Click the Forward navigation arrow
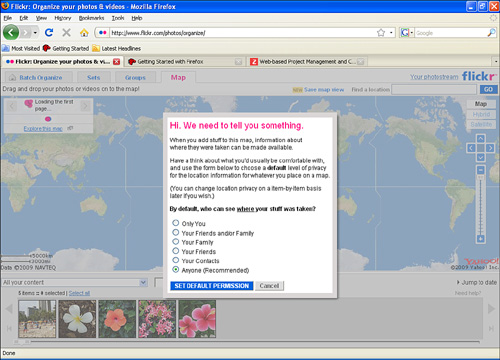Image resolution: width=500 pixels, height=360 pixels. pos(25,33)
